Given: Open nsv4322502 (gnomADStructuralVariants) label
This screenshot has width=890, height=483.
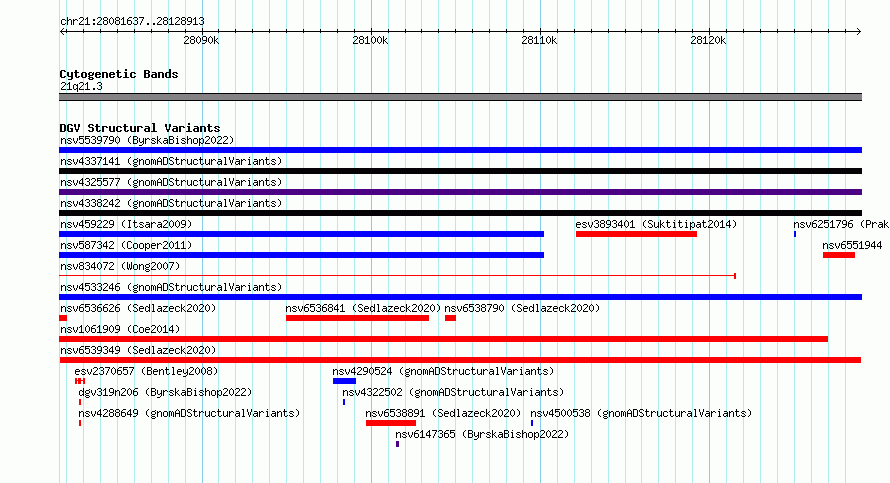Looking at the screenshot, I should [453, 392].
